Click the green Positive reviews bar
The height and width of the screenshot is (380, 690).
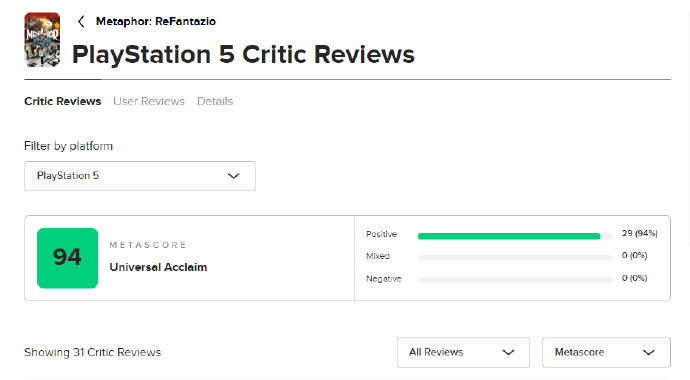509,236
